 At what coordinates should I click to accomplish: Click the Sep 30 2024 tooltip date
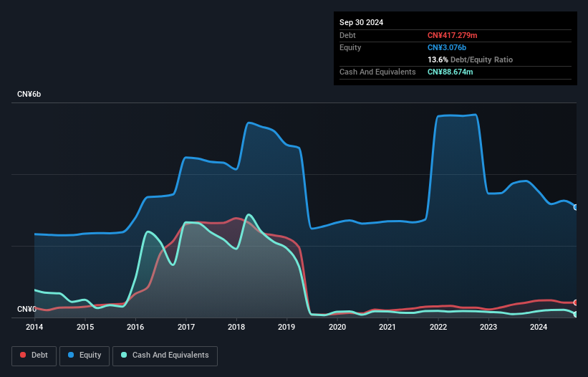tap(361, 22)
